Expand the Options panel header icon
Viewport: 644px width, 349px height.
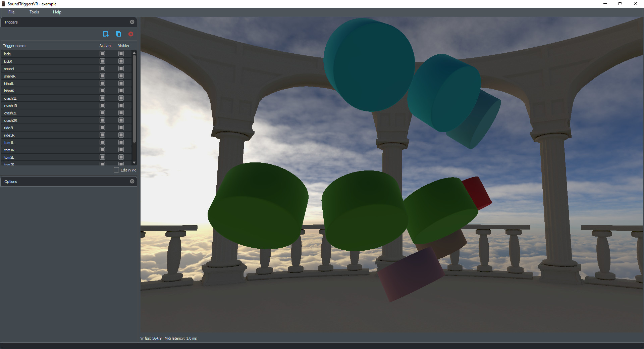tap(132, 182)
